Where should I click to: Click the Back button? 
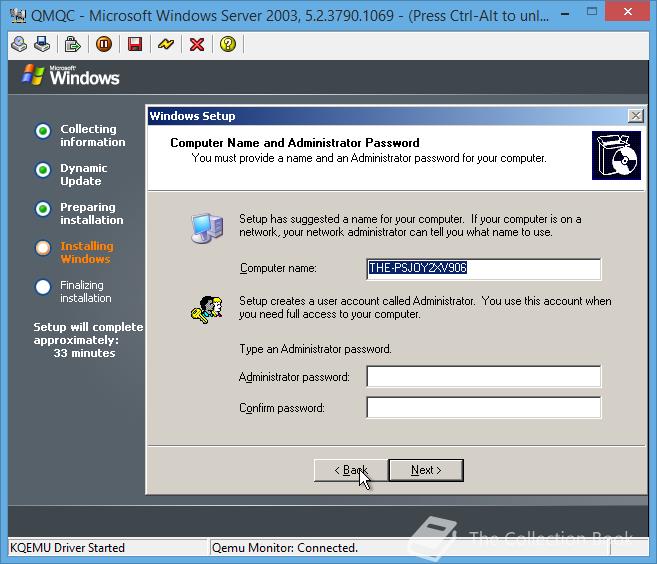click(x=351, y=470)
